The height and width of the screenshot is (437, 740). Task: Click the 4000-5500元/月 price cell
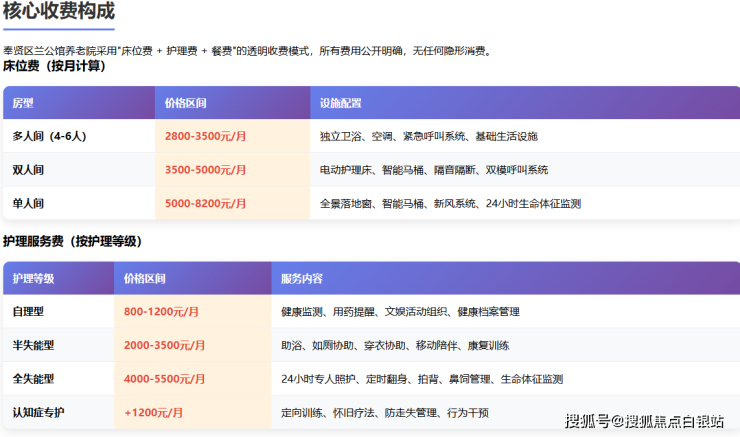pos(164,379)
